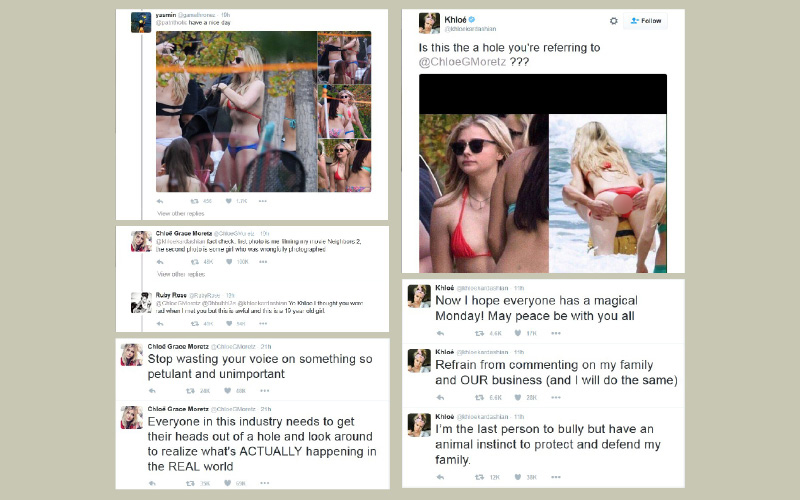Reply to the 'Everyone in this industry' tweet
Viewport: 800px width, 500px height.
tap(152, 483)
